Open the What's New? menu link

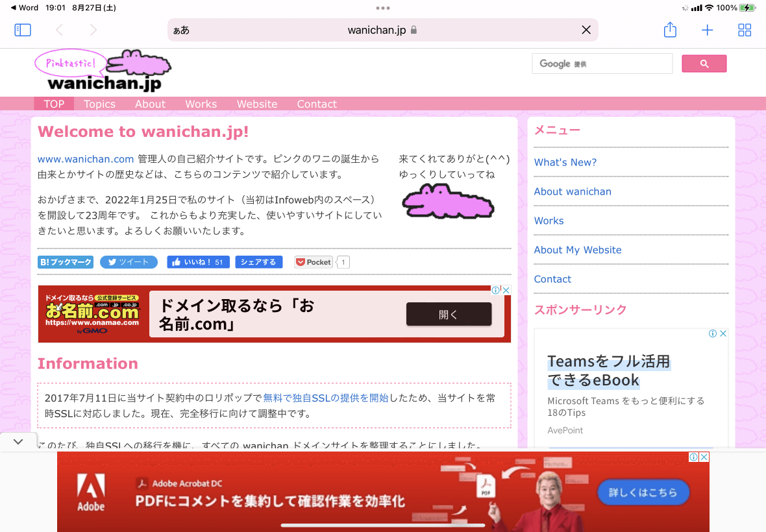565,162
